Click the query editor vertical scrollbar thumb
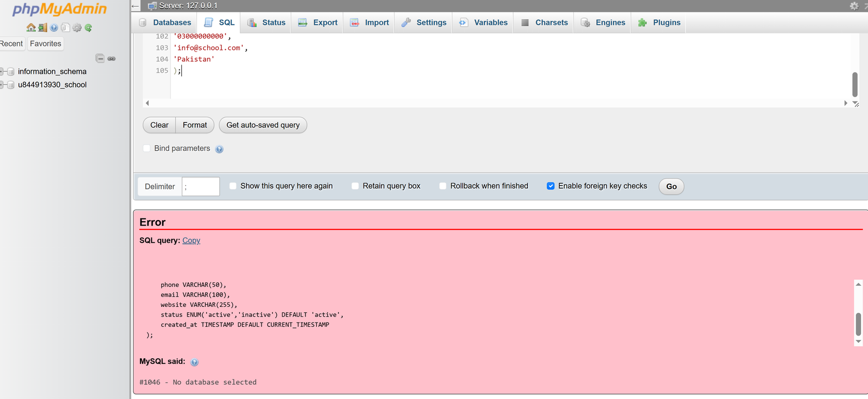 pyautogui.click(x=855, y=85)
